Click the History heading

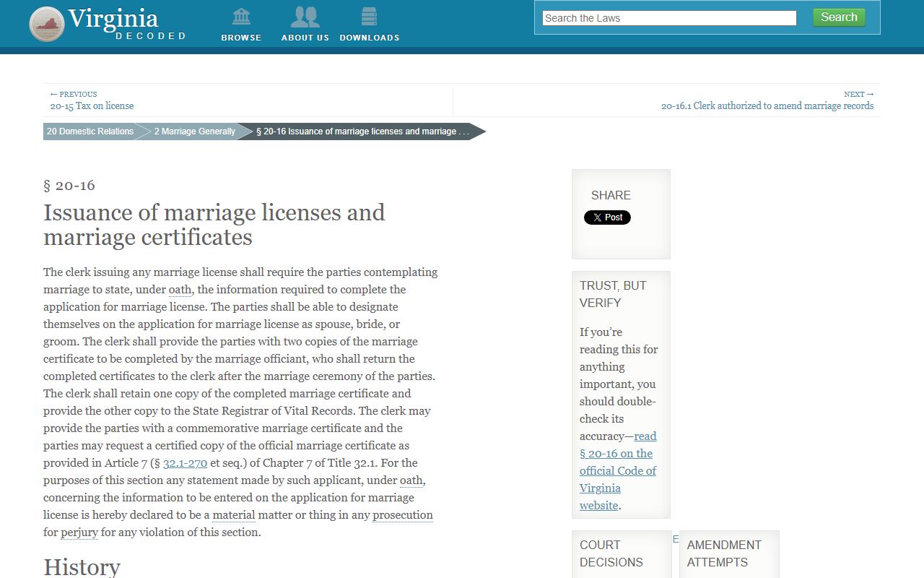pyautogui.click(x=82, y=567)
